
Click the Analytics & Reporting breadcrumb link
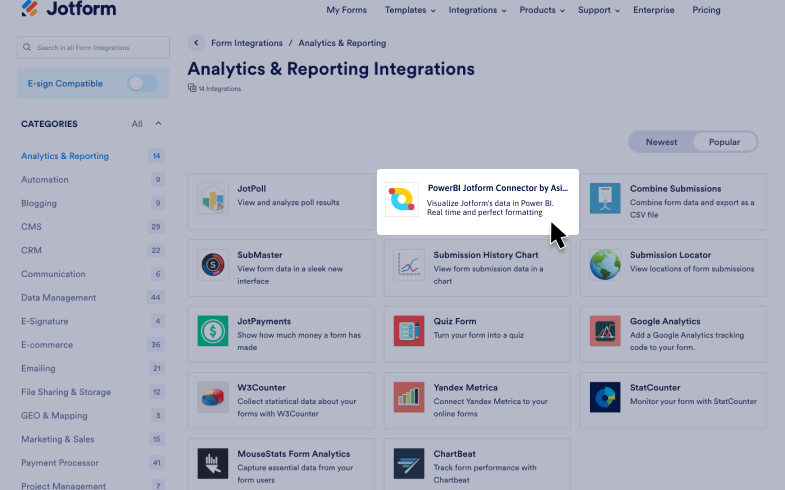(342, 43)
